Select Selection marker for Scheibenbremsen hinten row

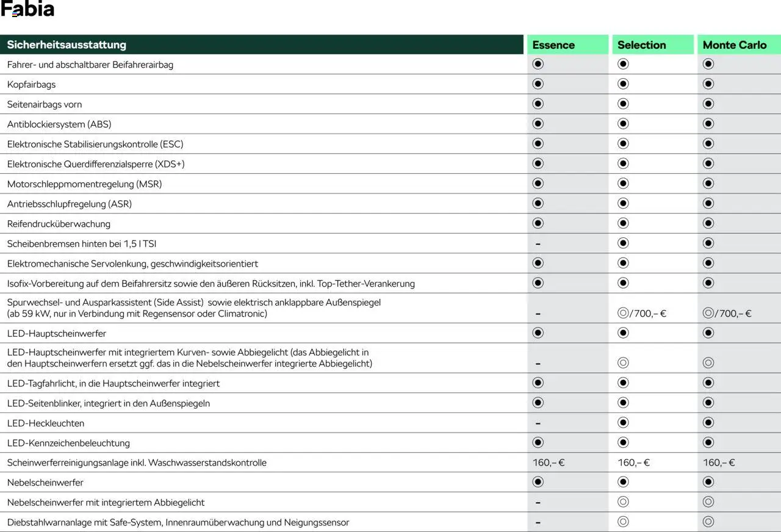point(623,243)
